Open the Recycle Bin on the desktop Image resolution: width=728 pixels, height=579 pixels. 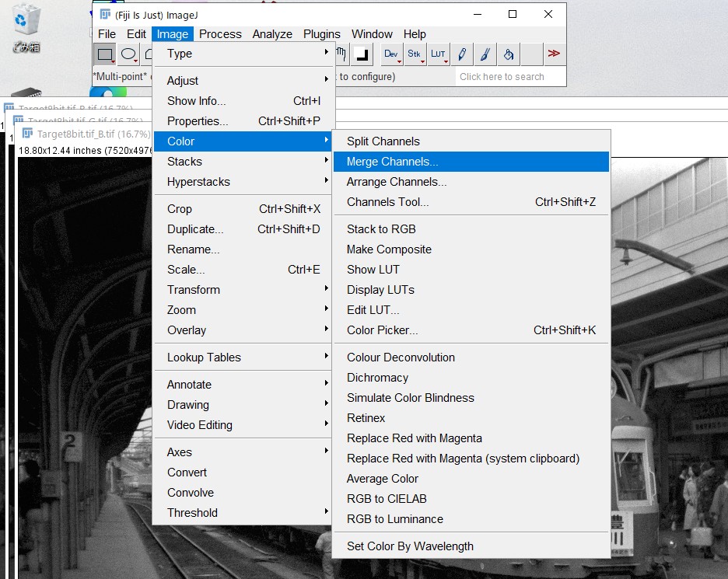(x=26, y=27)
